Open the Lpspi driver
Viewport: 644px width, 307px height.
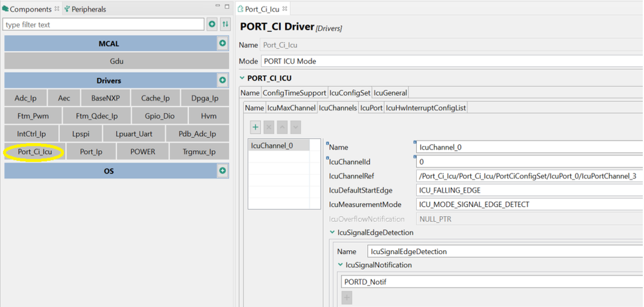click(x=81, y=134)
